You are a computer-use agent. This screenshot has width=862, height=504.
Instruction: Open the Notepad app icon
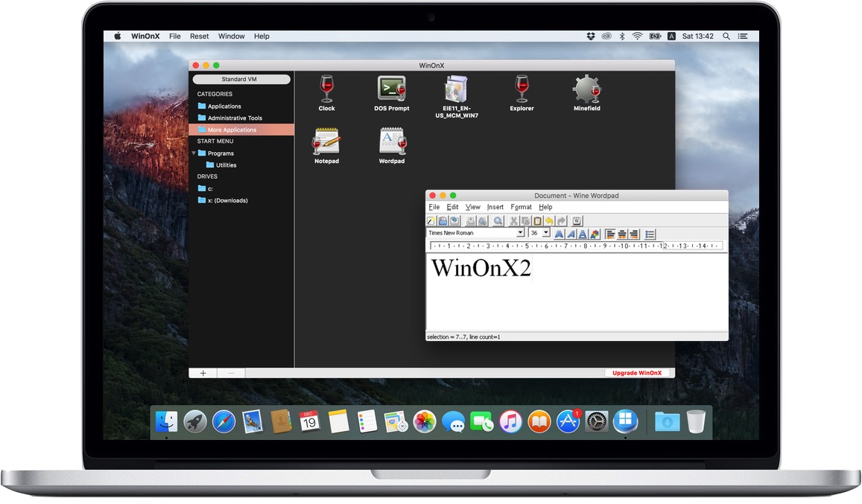(326, 141)
